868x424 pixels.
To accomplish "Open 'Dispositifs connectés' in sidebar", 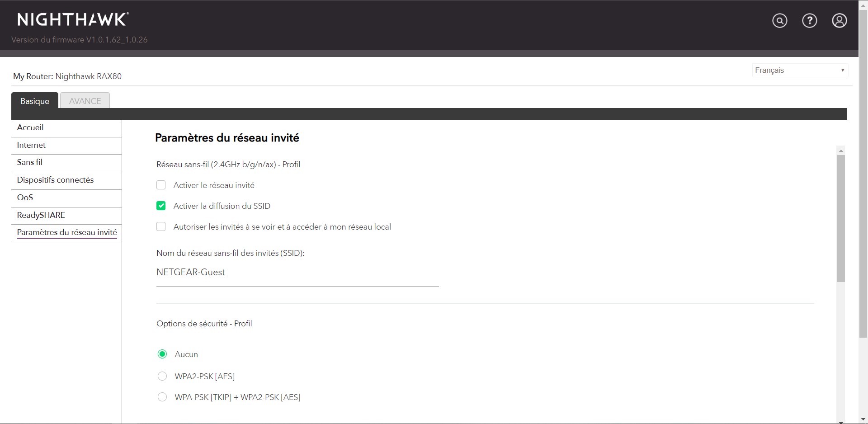I will [x=66, y=180].
